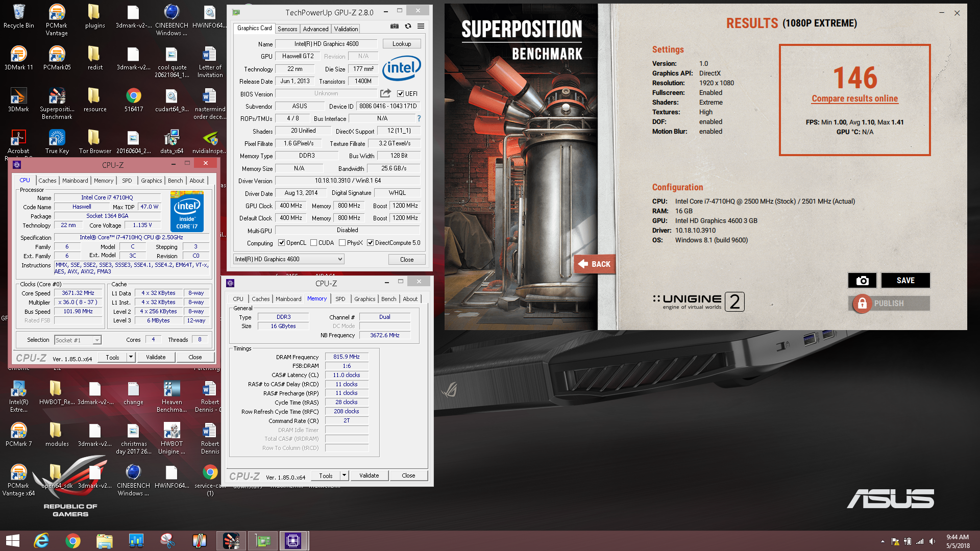Launch Heaven Benchmark desktop shortcut
Screen dimensions: 980x551
(171, 397)
